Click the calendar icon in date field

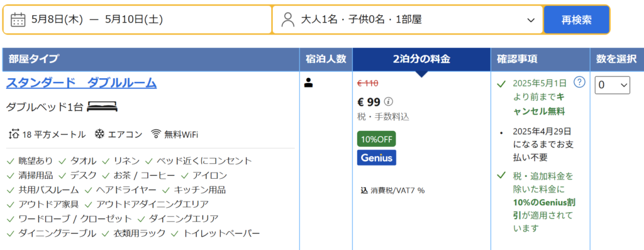click(18, 20)
